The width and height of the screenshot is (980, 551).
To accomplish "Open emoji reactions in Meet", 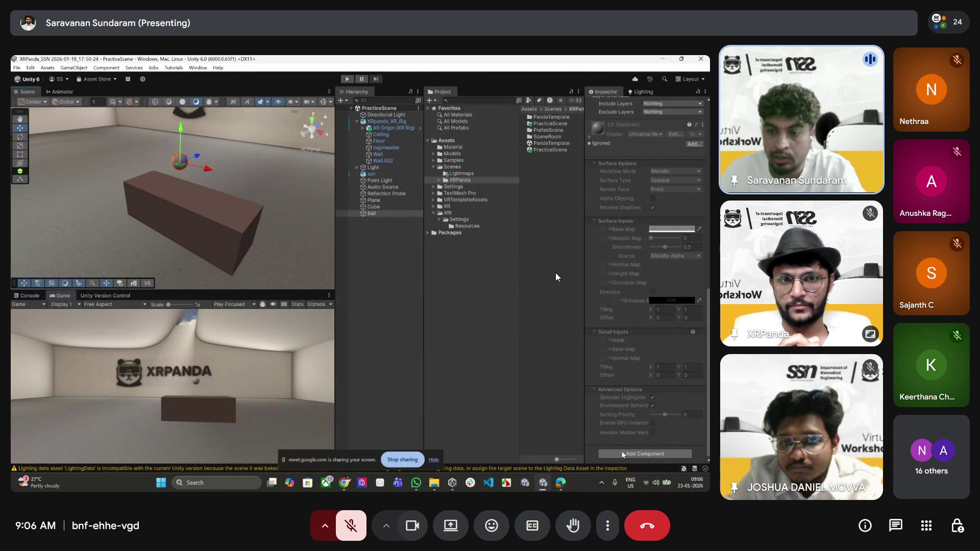I will (x=491, y=525).
